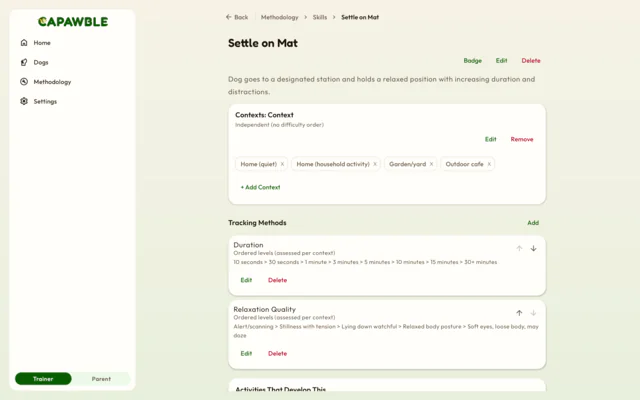The height and width of the screenshot is (400, 640).
Task: Move the Duration tracking method down
Action: (x=533, y=248)
